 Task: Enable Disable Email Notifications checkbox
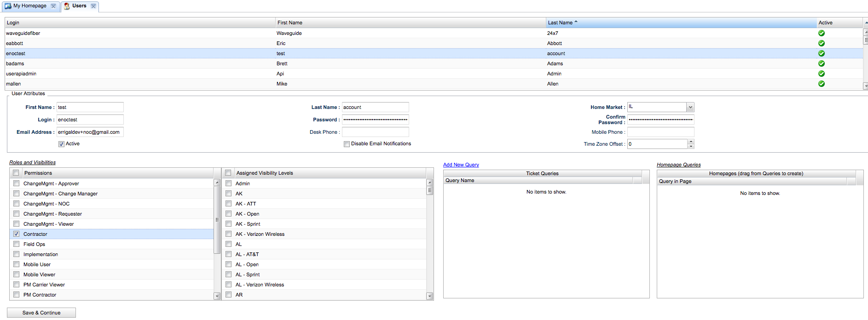tap(347, 144)
